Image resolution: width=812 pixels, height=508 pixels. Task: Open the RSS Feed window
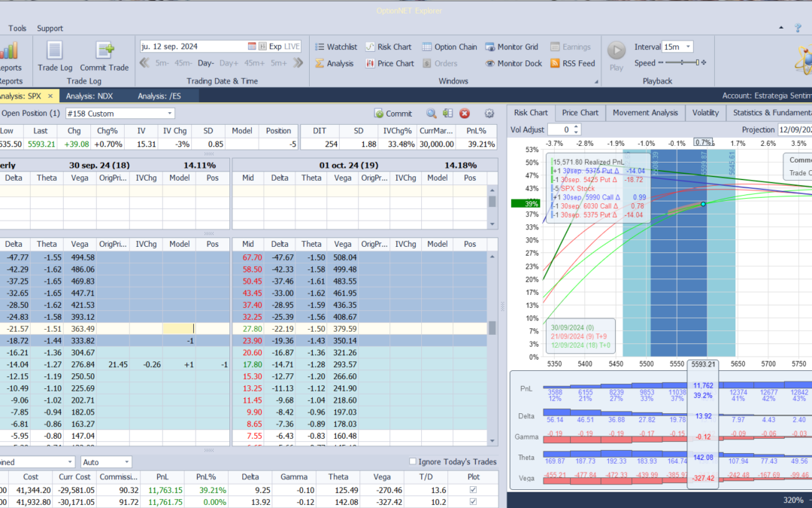pyautogui.click(x=572, y=63)
